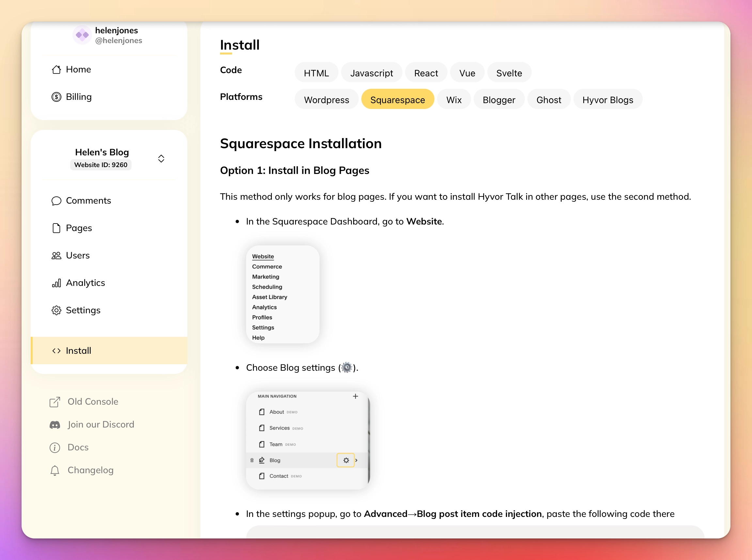752x560 pixels.
Task: Click the Discord logo icon
Action: (x=55, y=425)
